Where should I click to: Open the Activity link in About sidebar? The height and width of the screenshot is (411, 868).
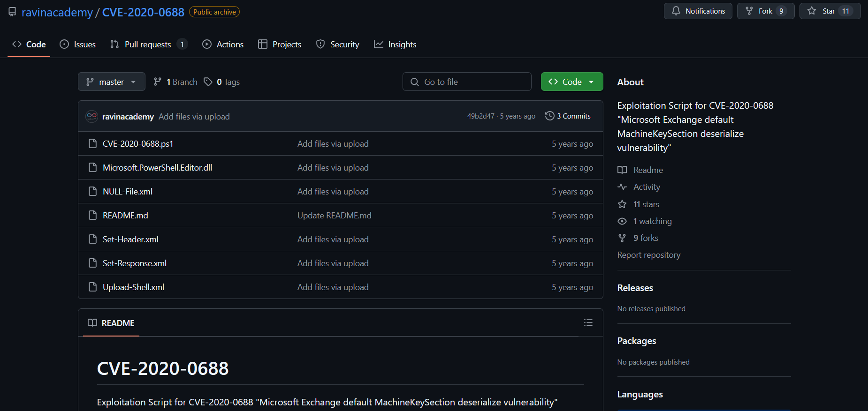coord(639,187)
